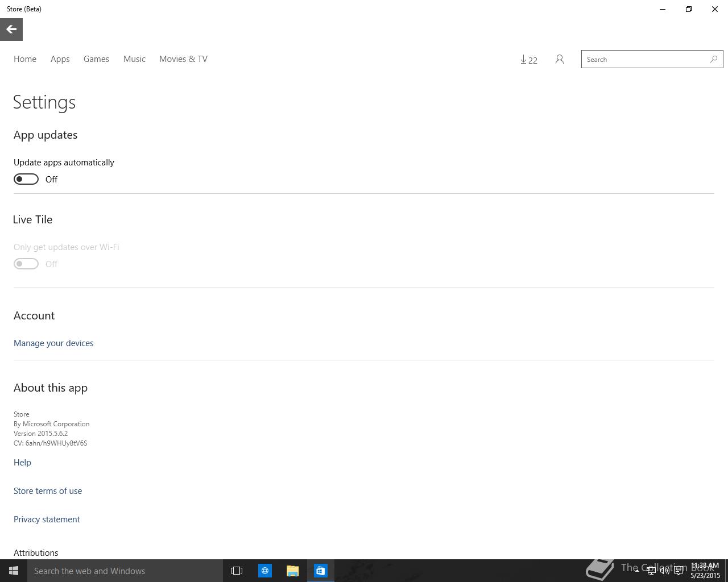Screen dimensions: 728x582
Task: Open the Action Center notification icon
Action: coord(679,571)
